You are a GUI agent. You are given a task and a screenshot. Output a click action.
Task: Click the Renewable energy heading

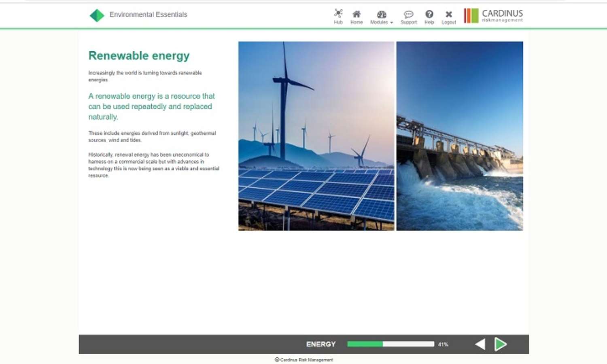[139, 56]
